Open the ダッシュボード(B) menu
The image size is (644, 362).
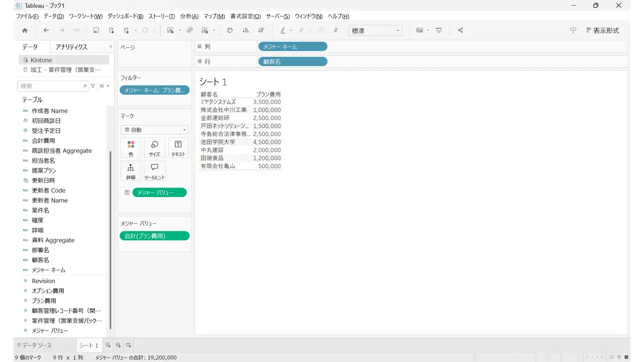125,16
